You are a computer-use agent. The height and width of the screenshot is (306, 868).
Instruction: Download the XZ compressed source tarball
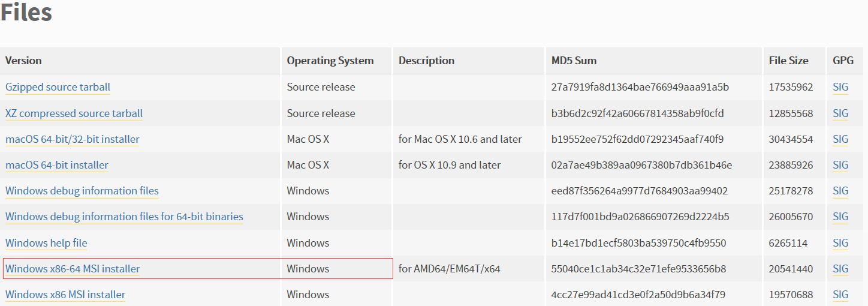pos(74,113)
